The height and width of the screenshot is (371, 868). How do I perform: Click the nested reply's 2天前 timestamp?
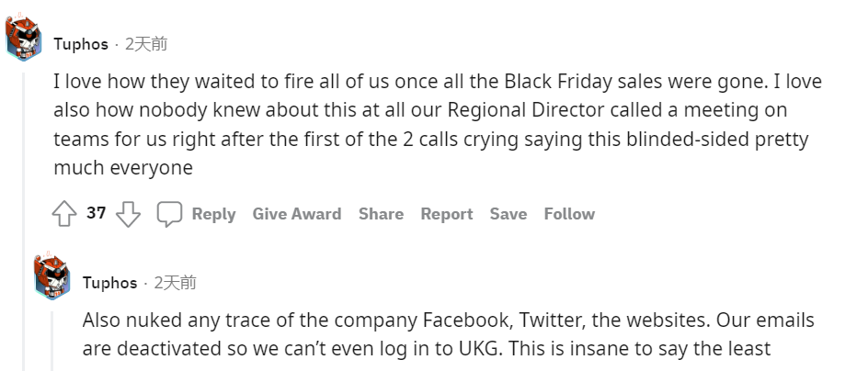(x=175, y=283)
